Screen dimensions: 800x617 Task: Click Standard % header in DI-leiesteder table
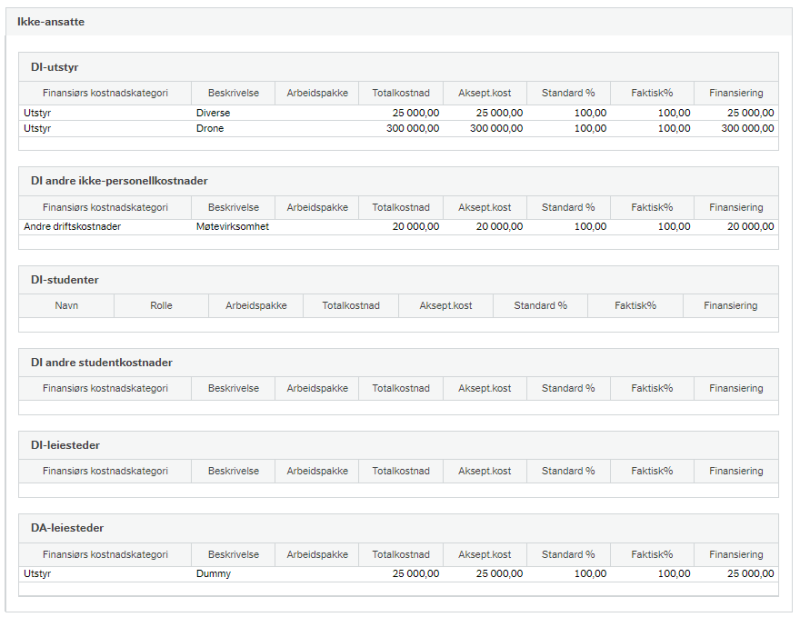pos(568,471)
